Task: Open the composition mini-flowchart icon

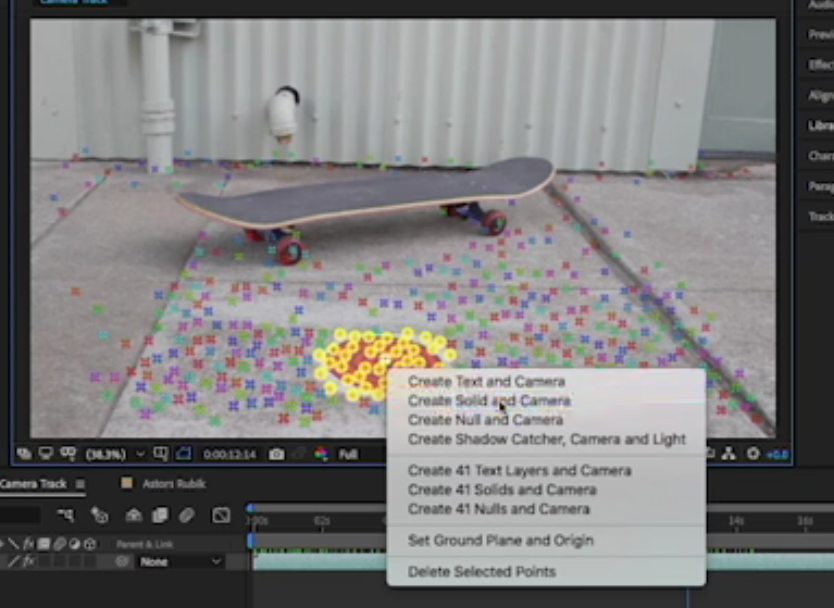Action: [x=100, y=515]
